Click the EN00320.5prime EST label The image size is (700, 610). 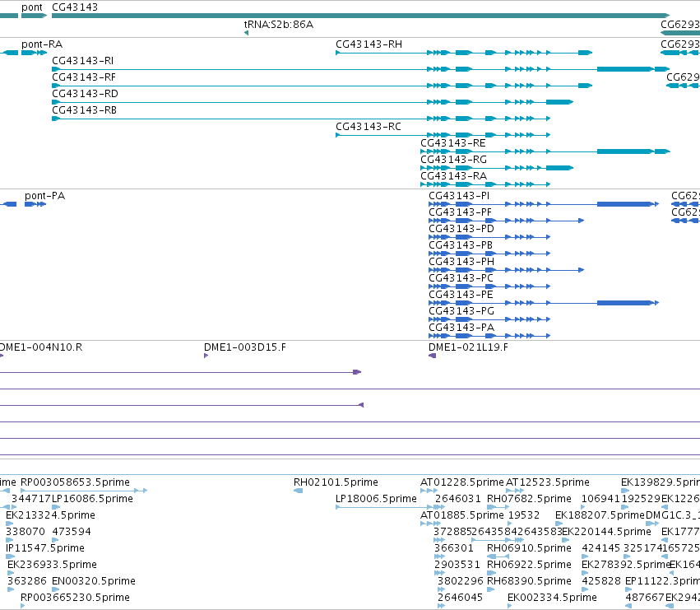point(94,581)
